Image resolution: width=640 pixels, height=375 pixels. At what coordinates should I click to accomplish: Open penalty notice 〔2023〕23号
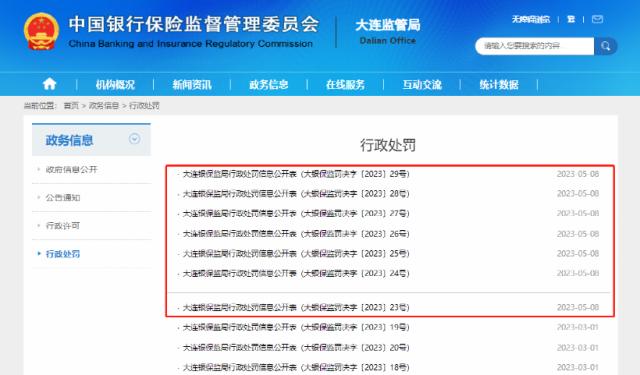coord(296,307)
